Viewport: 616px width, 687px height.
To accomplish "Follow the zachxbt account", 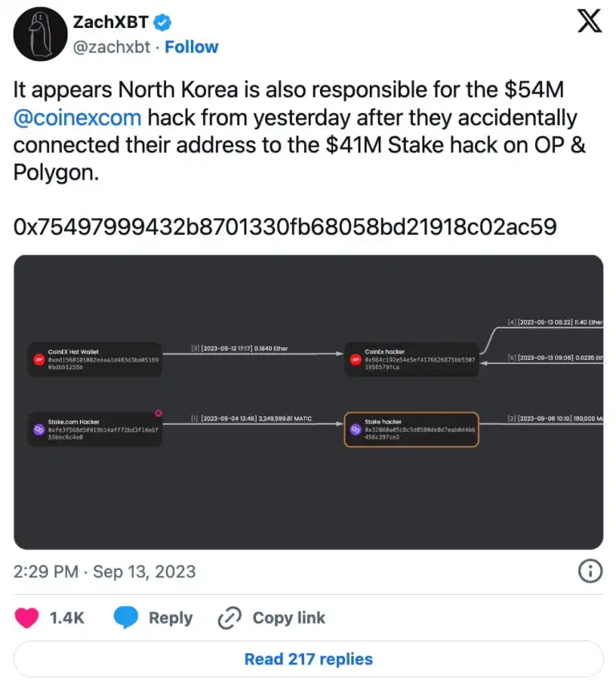I will [x=191, y=46].
